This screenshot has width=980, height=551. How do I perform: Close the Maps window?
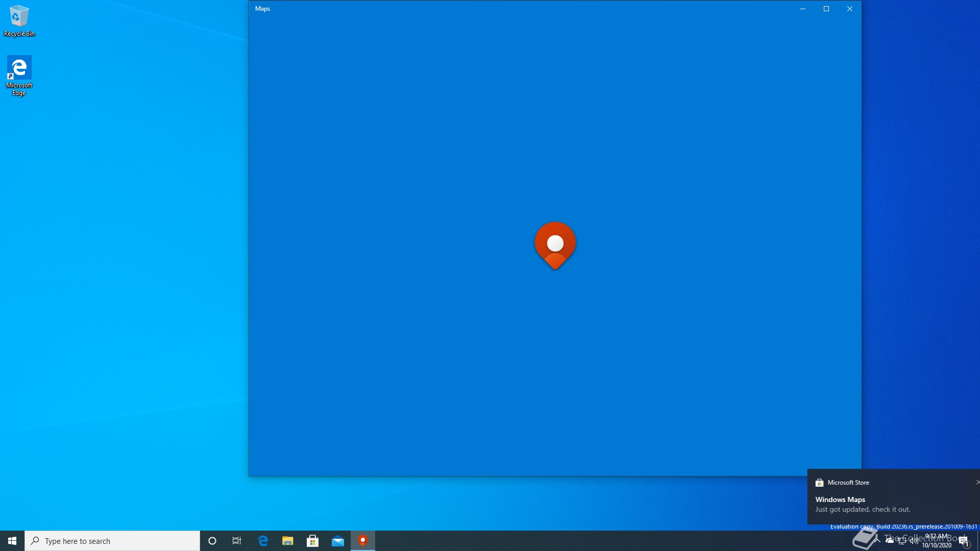[850, 9]
